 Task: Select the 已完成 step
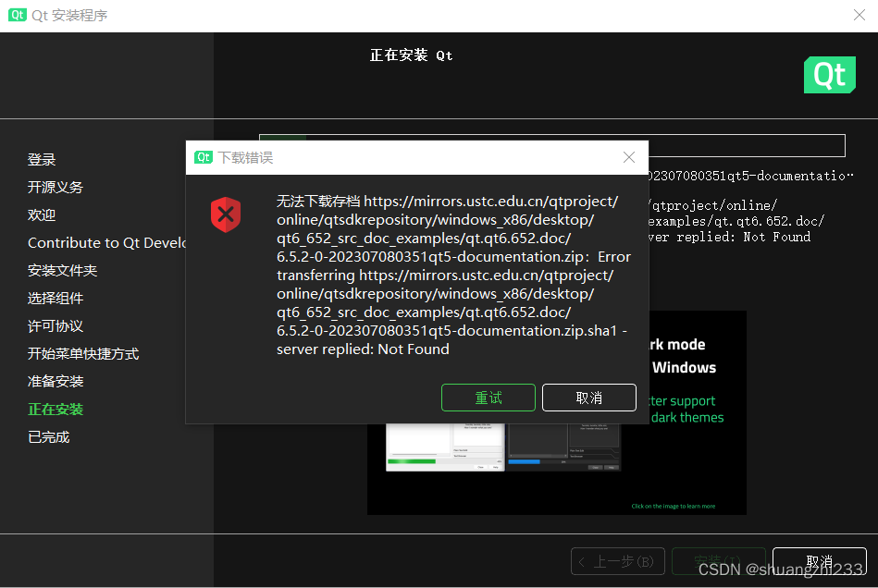coord(49,437)
